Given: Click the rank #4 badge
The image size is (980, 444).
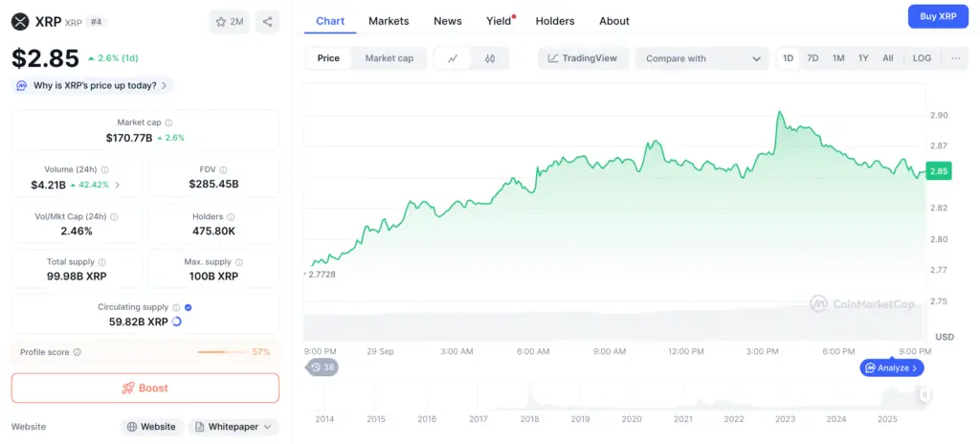Looking at the screenshot, I should [97, 22].
